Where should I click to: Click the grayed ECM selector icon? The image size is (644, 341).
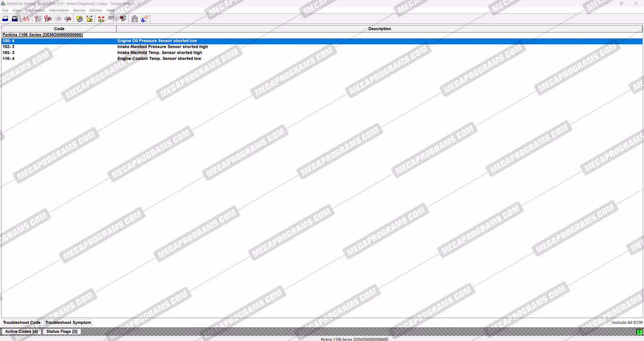coord(111,19)
